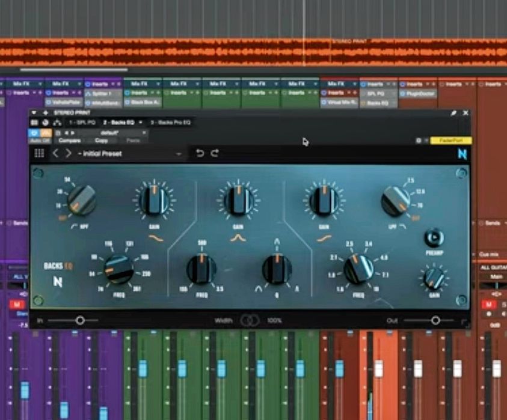The height and width of the screenshot is (420, 507).
Task: Click the low band FREQ knob
Action: pyautogui.click(x=118, y=269)
